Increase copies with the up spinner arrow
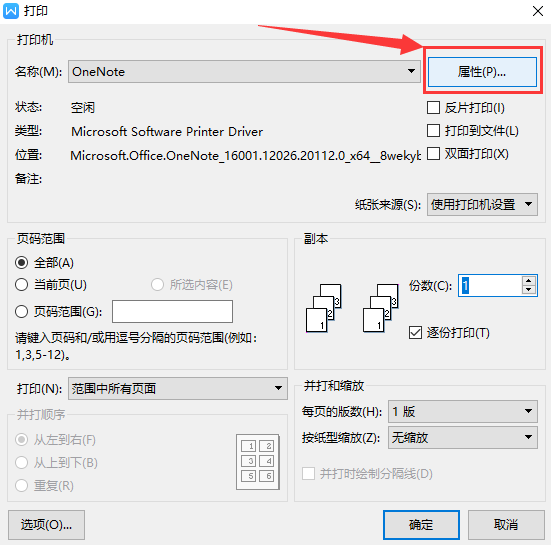The image size is (551, 545). coord(529,280)
